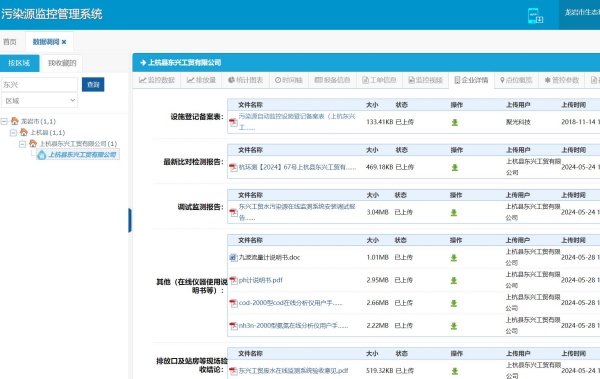600x379 pixels.
Task: Download the ph计说明书.pdf file
Action: (x=454, y=280)
